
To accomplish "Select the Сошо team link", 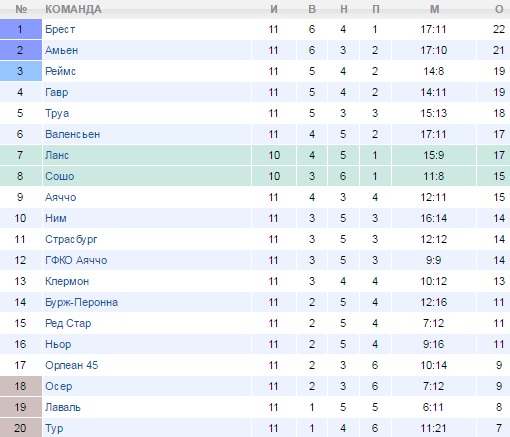I will pyautogui.click(x=60, y=176).
